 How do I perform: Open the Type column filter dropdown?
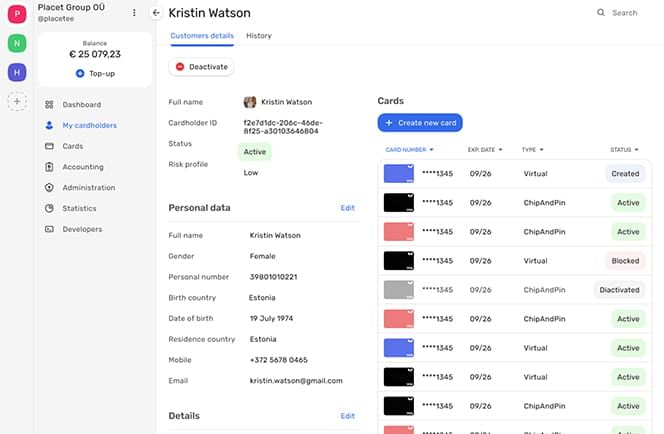[532, 149]
